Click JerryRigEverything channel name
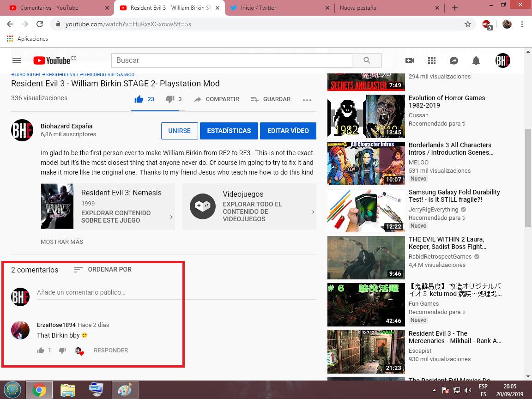 click(x=433, y=210)
